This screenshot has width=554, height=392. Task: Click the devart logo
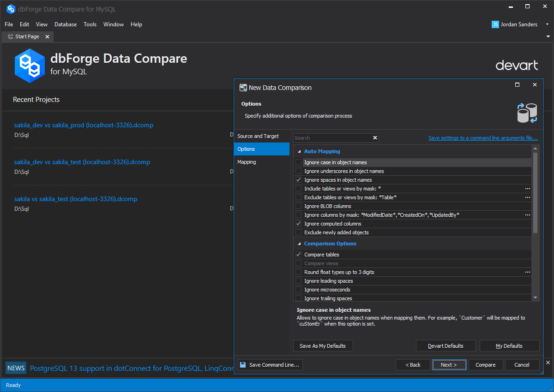[517, 65]
